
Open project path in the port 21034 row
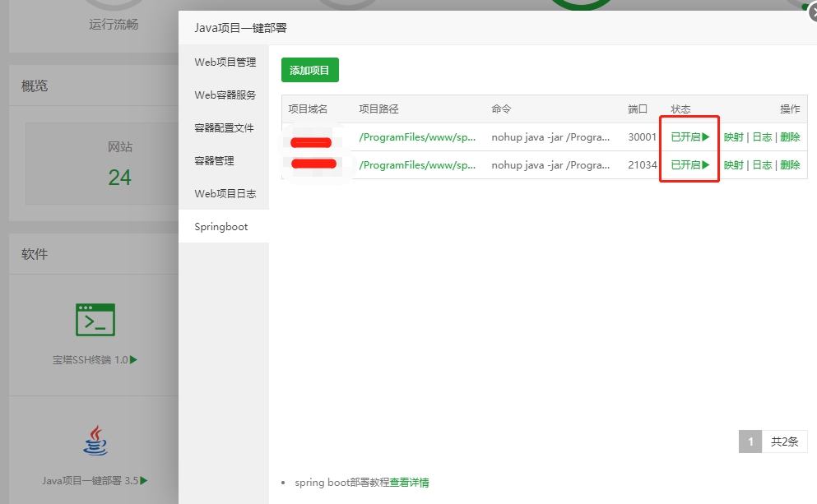(x=417, y=165)
